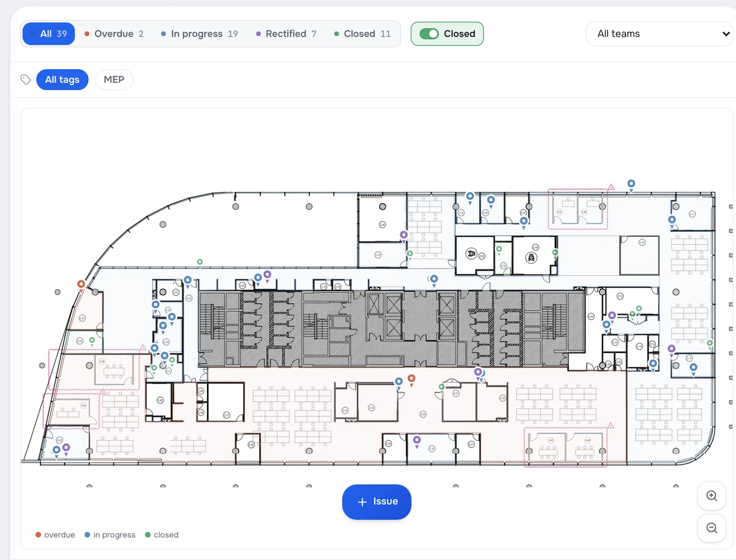This screenshot has height=560, width=736.
Task: Select the blue pin outside the plan's top wall
Action: [631, 184]
